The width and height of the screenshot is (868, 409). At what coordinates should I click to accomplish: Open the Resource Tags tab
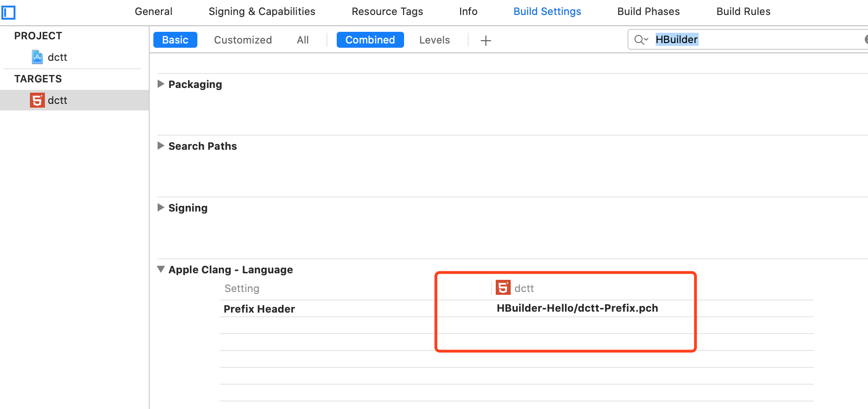click(x=387, y=12)
